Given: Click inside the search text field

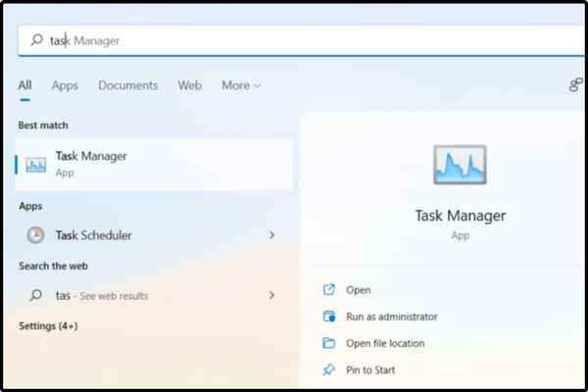Looking at the screenshot, I should pos(294,41).
